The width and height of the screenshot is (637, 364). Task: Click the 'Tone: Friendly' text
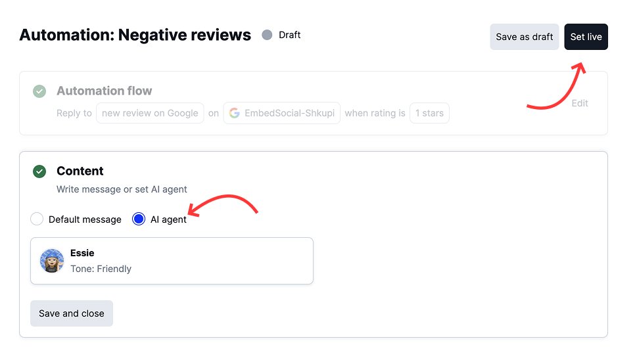tap(101, 269)
